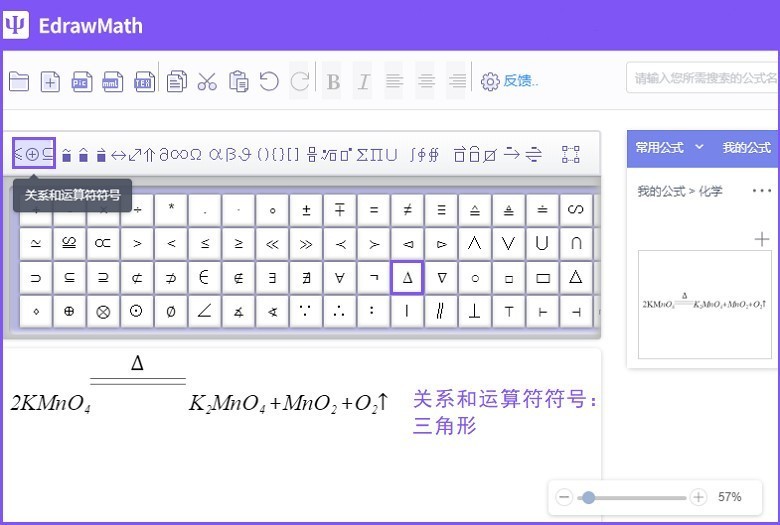Open the Greek letters category

(230, 155)
